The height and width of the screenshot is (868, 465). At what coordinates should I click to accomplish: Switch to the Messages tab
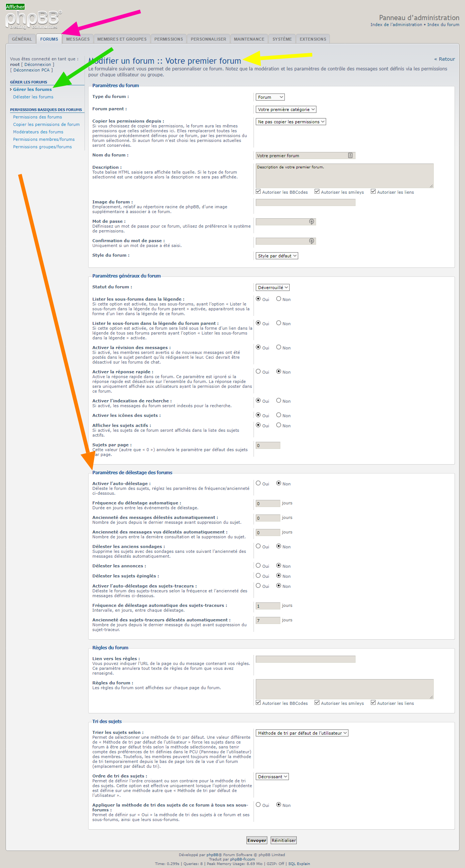pyautogui.click(x=78, y=39)
